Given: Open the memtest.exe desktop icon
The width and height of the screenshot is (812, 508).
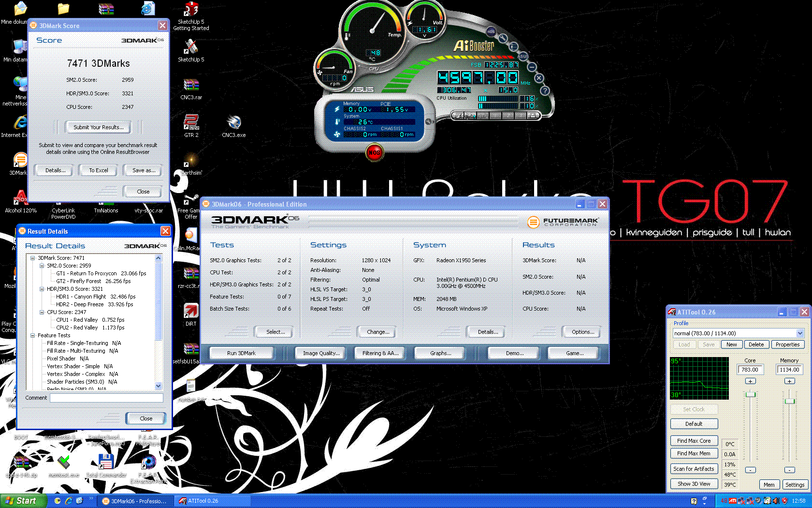Looking at the screenshot, I should tap(64, 466).
